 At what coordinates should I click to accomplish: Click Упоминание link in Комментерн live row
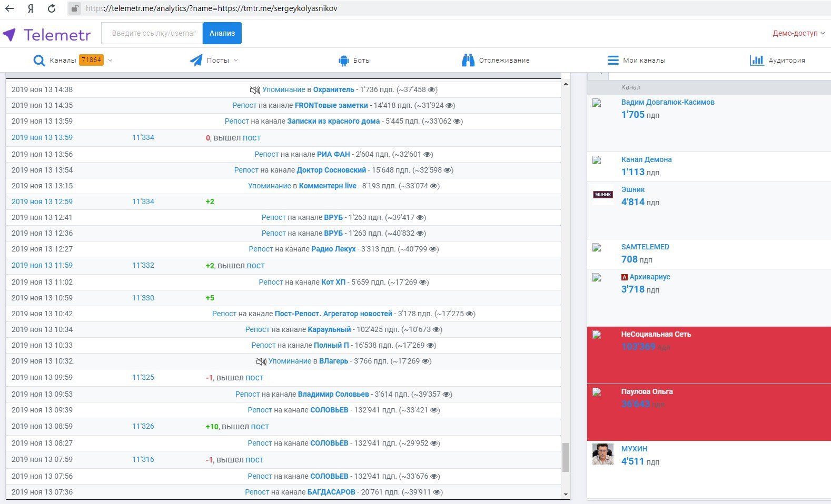pyautogui.click(x=269, y=186)
